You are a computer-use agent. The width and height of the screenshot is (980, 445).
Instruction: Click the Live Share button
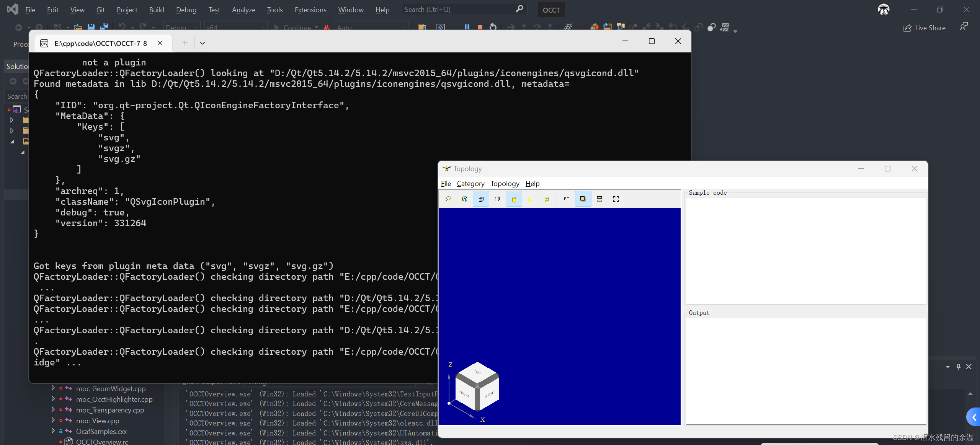point(924,28)
